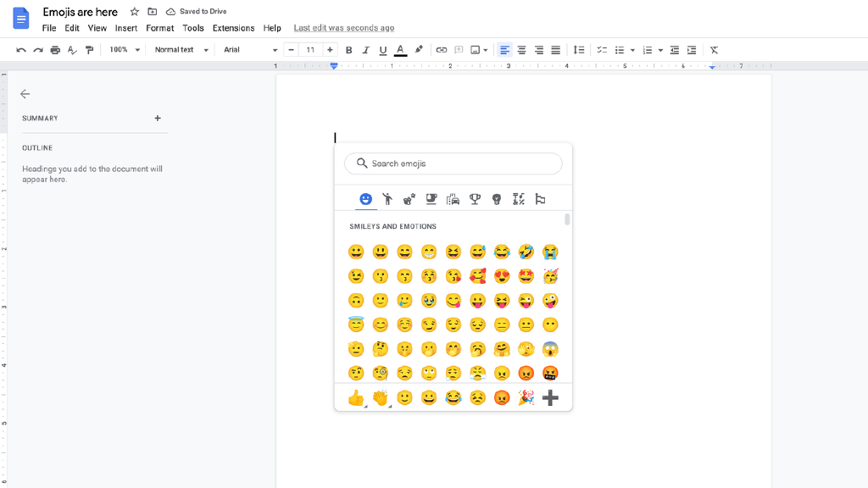Toggle bold formatting
The width and height of the screenshot is (868, 488).
click(x=348, y=50)
